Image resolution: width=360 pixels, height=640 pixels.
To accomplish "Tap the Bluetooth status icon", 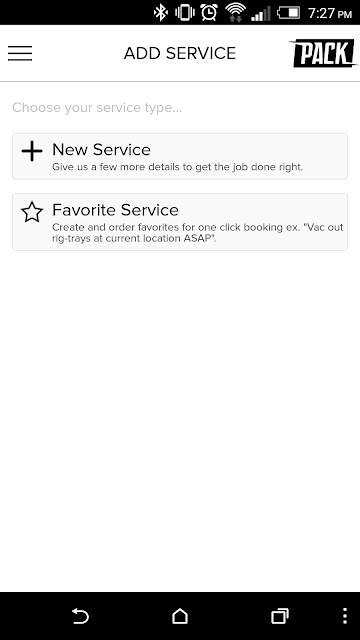I will click(x=160, y=13).
